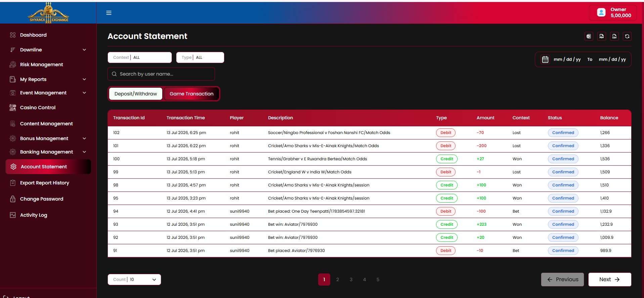
Task: Go to page 5
Action: (378, 280)
